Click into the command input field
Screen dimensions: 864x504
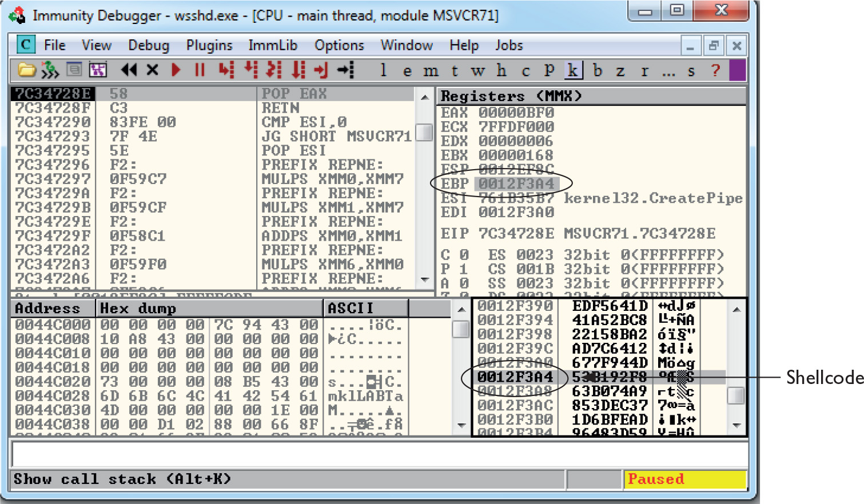[379, 455]
